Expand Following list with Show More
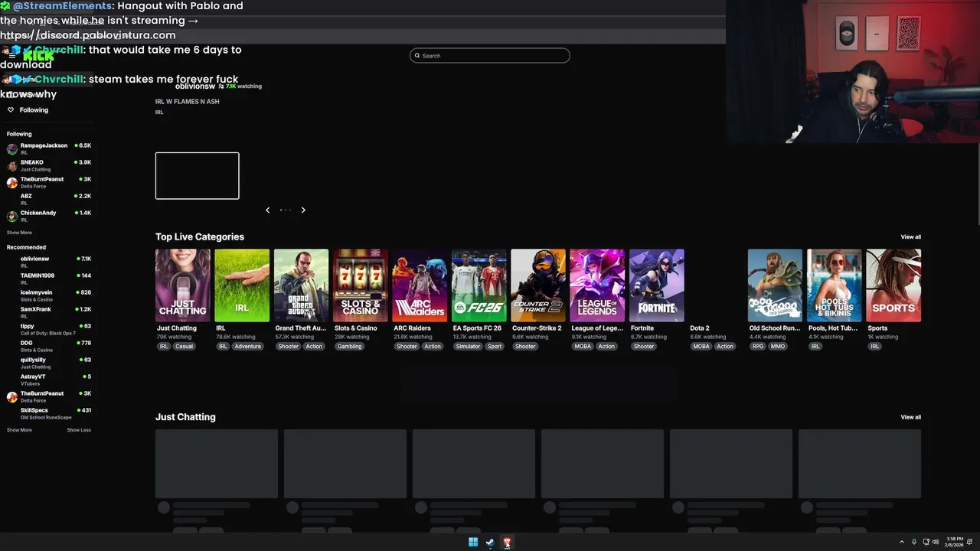 (x=19, y=233)
